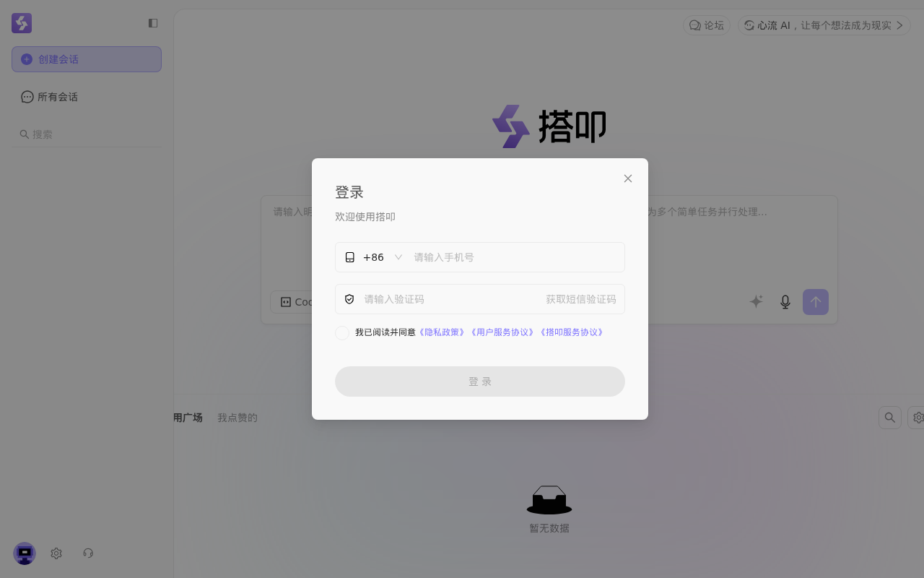Click the headset support icon

(x=88, y=553)
